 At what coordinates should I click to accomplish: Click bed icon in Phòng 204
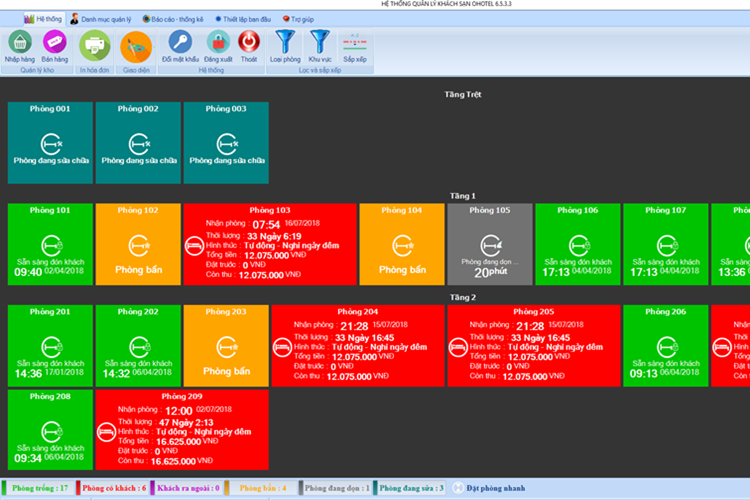[x=282, y=348]
